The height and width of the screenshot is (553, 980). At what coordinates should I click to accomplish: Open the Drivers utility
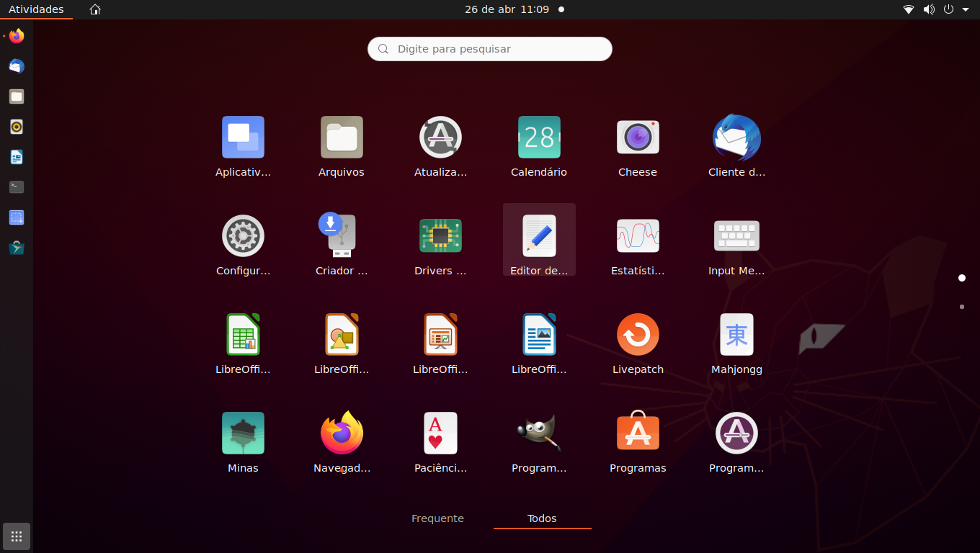click(x=440, y=235)
